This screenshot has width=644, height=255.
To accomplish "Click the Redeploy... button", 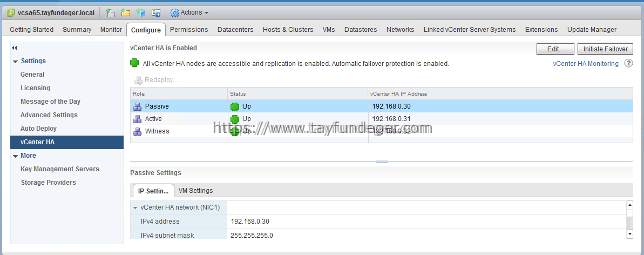I will (155, 80).
